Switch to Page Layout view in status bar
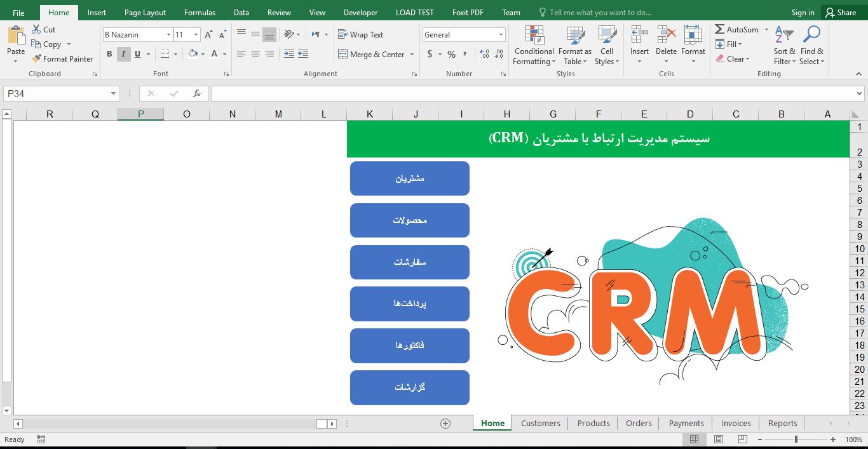The height and width of the screenshot is (449, 868). [x=719, y=439]
